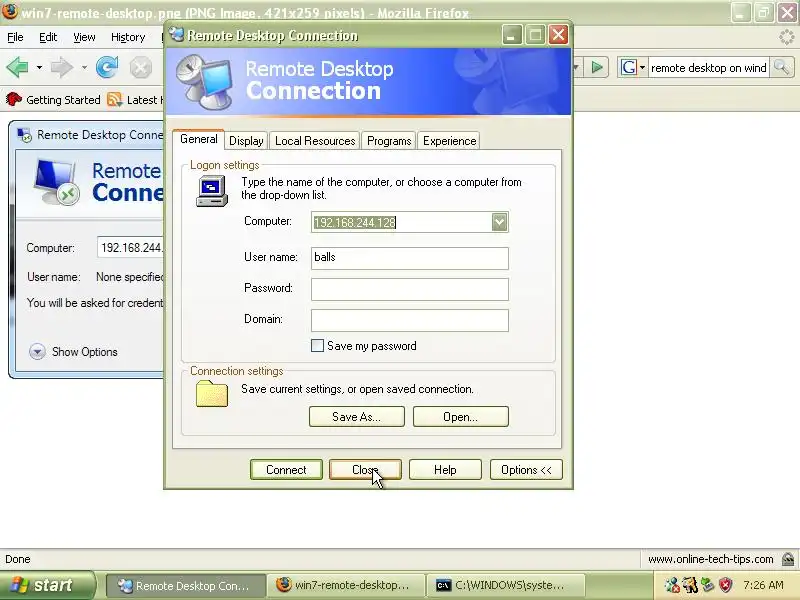This screenshot has height=600, width=800.
Task: Switch to the Experience tab
Action: coord(449,141)
